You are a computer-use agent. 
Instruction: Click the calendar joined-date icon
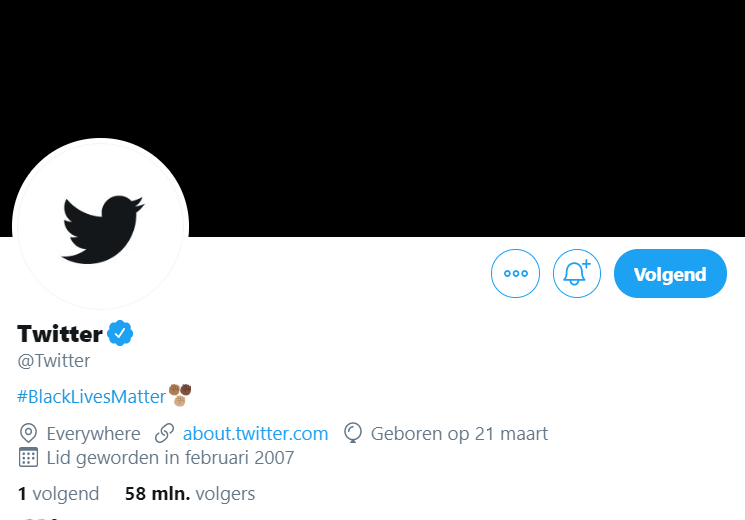click(x=28, y=457)
